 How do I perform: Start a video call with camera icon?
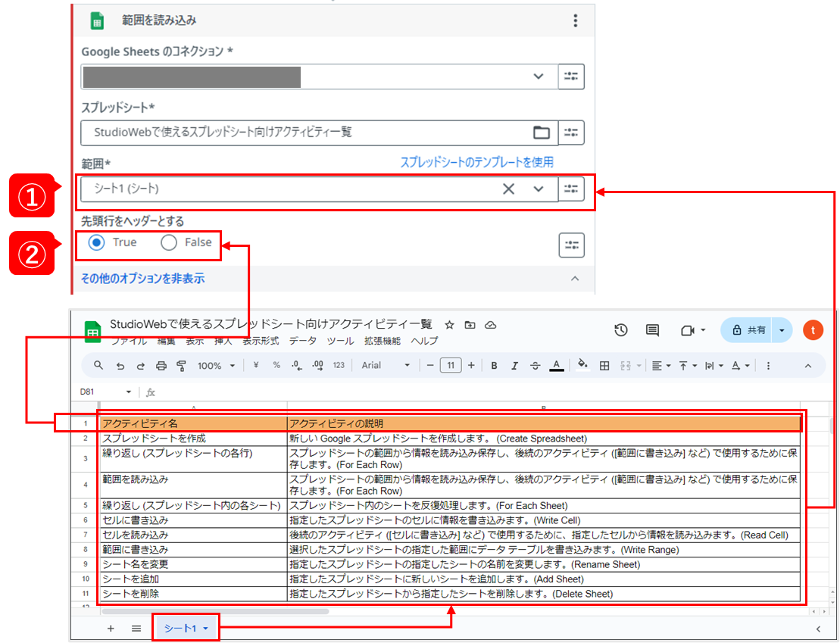(x=687, y=331)
